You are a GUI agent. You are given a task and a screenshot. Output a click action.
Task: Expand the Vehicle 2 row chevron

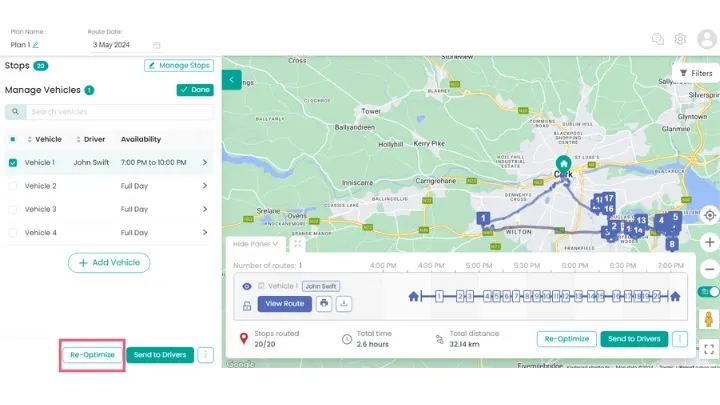(205, 186)
